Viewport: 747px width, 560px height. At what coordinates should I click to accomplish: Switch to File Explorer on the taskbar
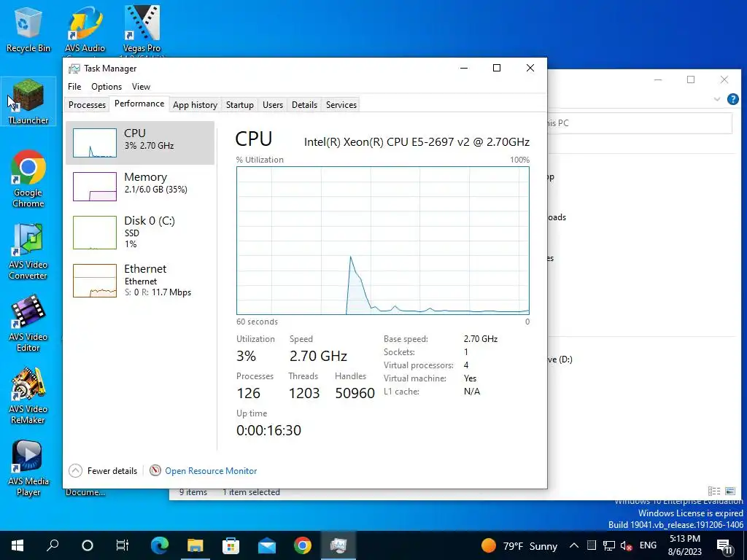(195, 545)
